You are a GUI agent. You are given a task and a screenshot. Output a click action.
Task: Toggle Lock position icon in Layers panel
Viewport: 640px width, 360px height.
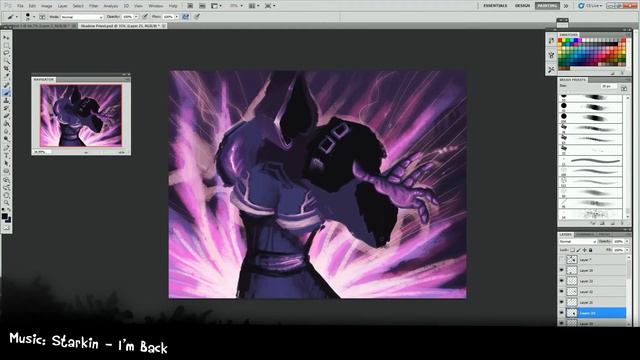click(x=584, y=250)
